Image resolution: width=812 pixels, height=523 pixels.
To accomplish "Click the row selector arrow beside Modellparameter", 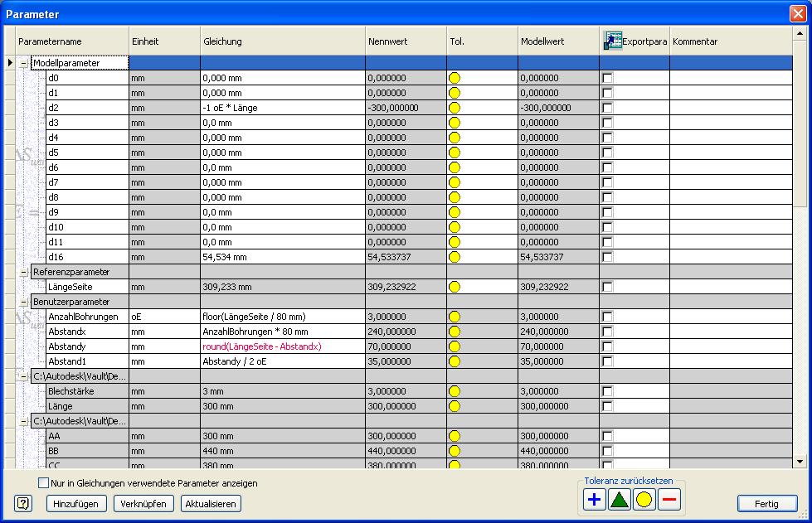I will click(10, 63).
